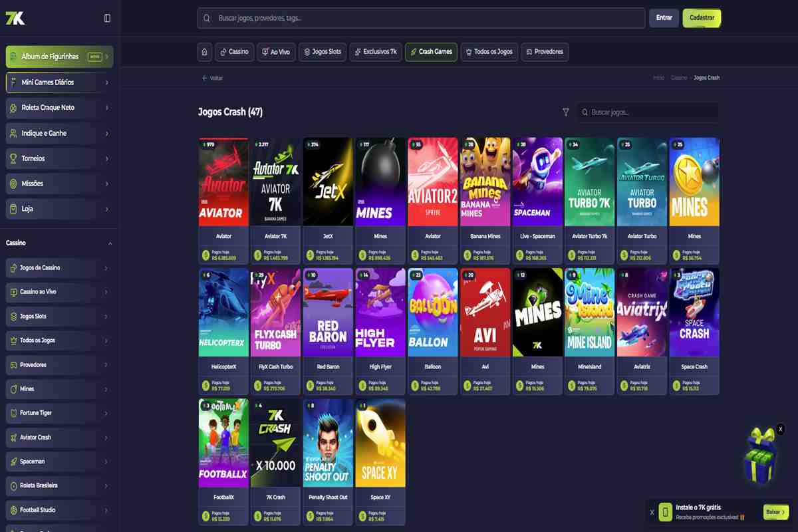The width and height of the screenshot is (798, 532).
Task: Click the Início breadcrumb link
Action: tap(658, 78)
